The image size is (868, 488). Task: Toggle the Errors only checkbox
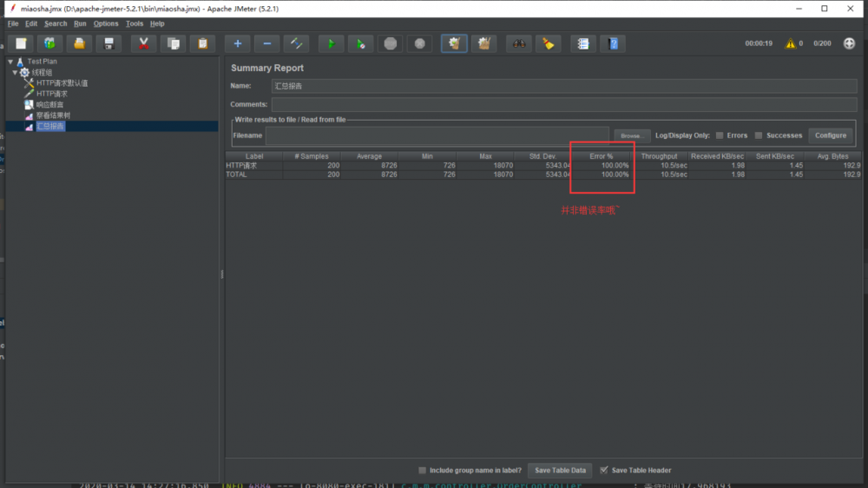(720, 135)
